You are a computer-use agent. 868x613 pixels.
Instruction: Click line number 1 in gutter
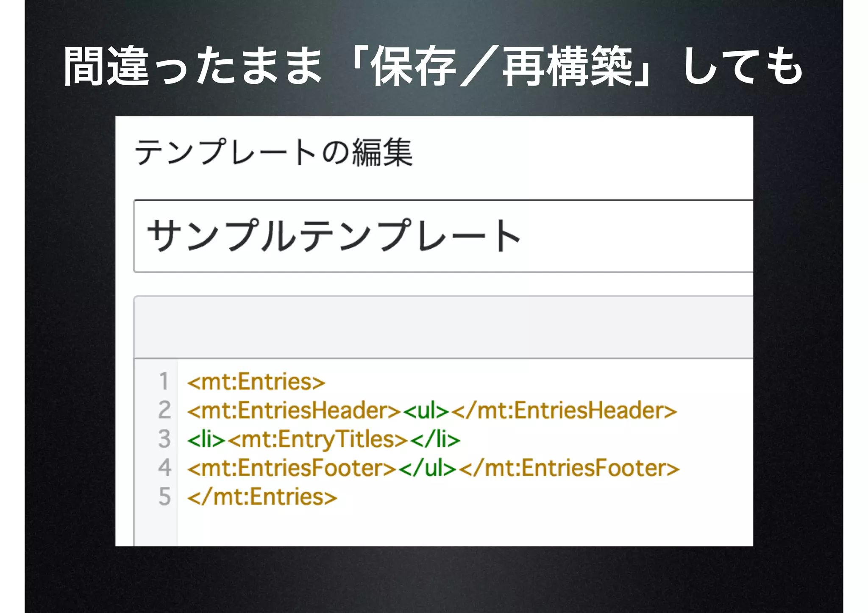coord(164,381)
